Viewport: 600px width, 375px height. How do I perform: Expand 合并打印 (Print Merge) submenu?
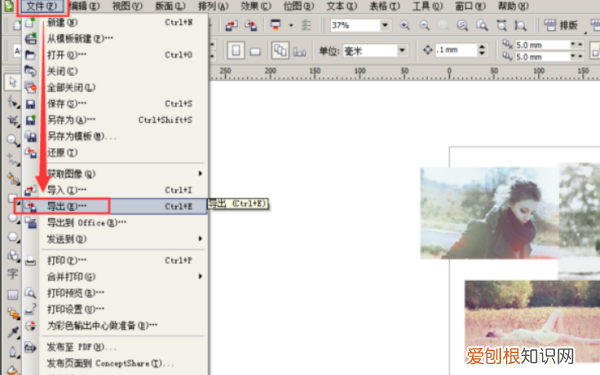pyautogui.click(x=115, y=277)
